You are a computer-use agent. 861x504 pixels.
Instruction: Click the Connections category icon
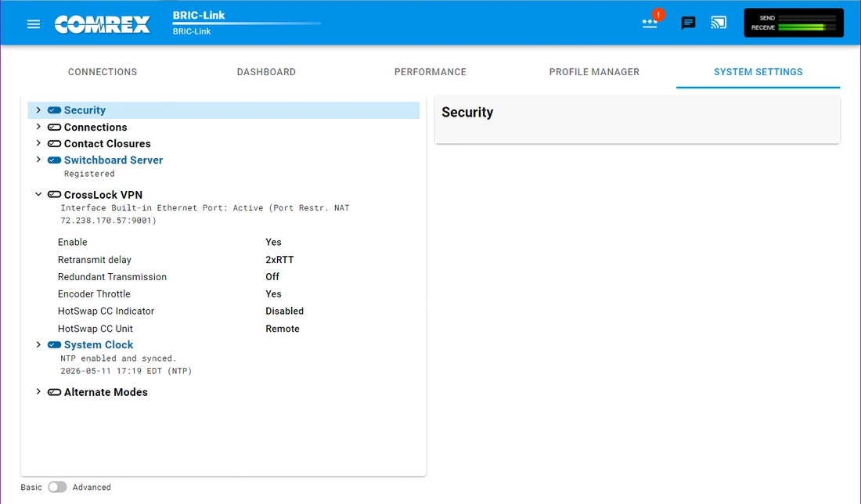[x=54, y=128]
